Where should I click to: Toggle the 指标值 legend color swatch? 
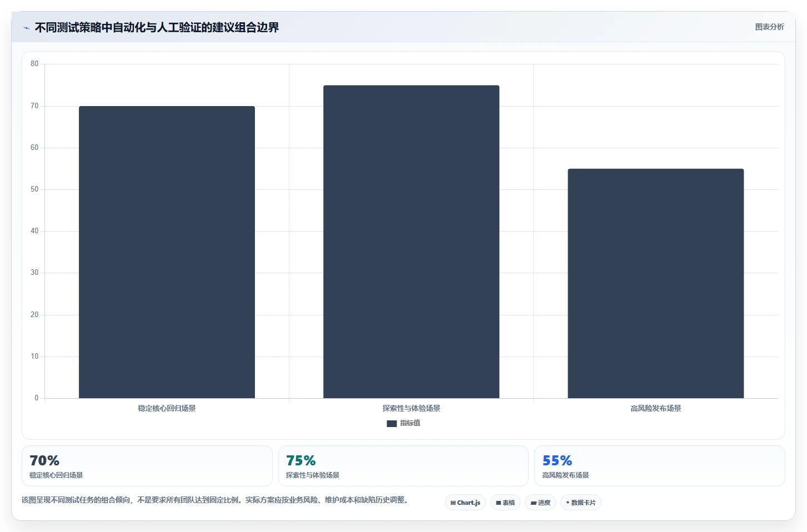(392, 423)
